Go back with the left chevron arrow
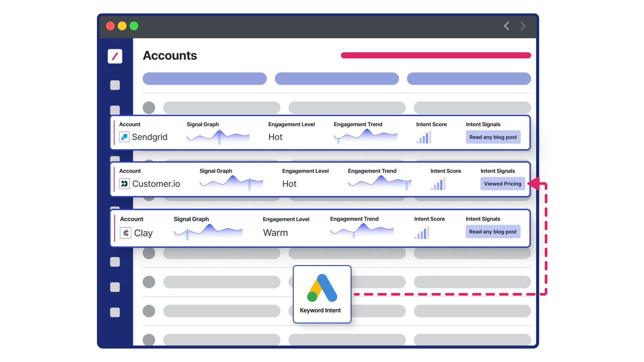This screenshot has width=644, height=362. click(x=506, y=26)
